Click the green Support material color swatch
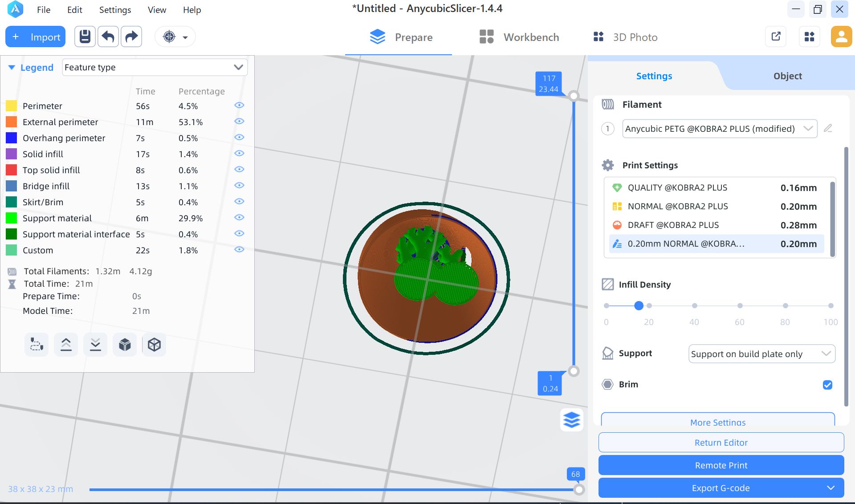855x504 pixels. tap(12, 218)
